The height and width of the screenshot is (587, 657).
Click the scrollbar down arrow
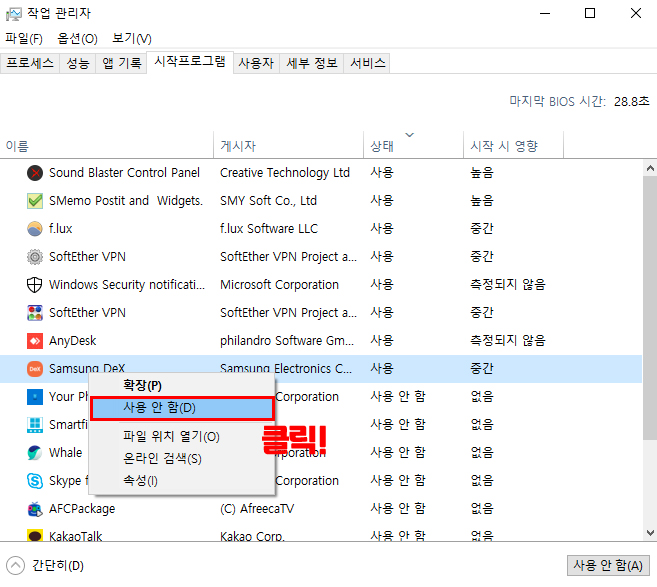click(x=650, y=533)
